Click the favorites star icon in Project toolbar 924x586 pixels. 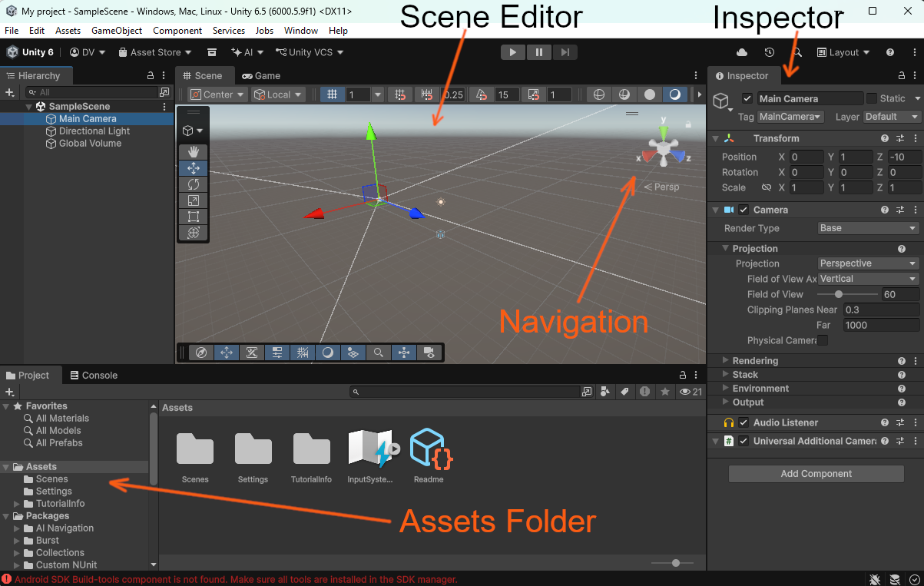click(665, 392)
